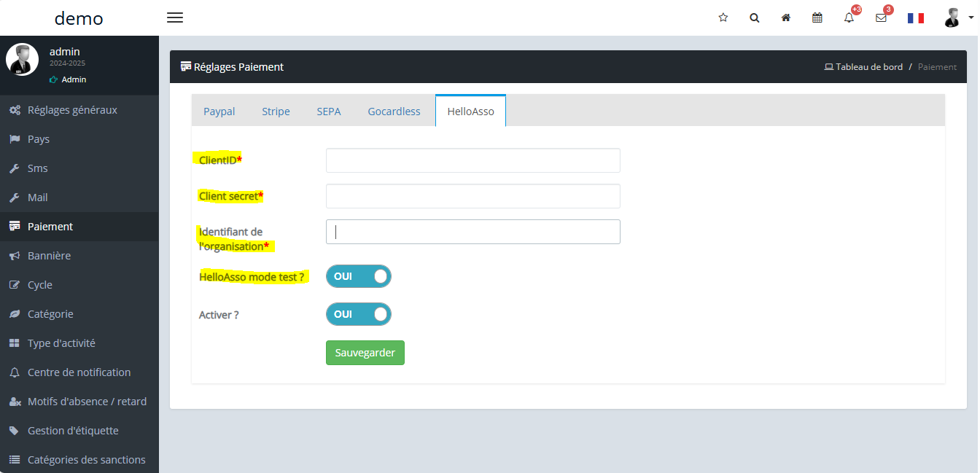Click the Sauvegarder button
Viewport: 980px width, 473px height.
click(x=365, y=353)
